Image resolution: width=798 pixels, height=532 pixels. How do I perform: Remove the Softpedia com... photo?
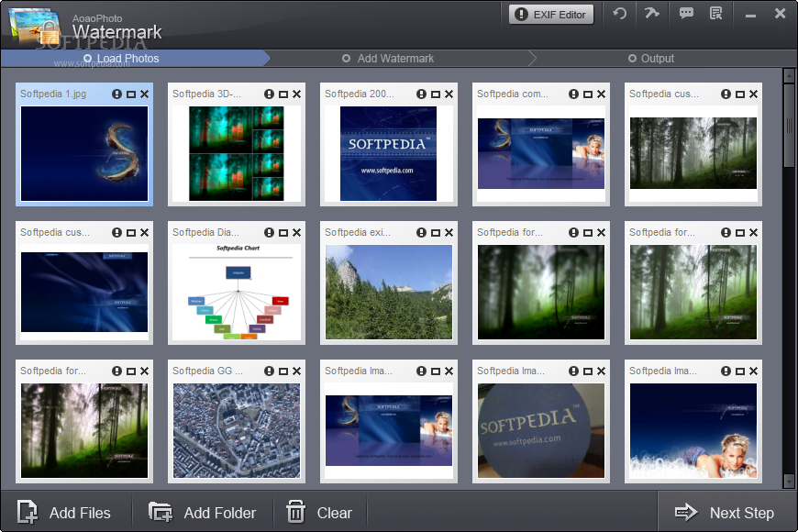point(601,94)
